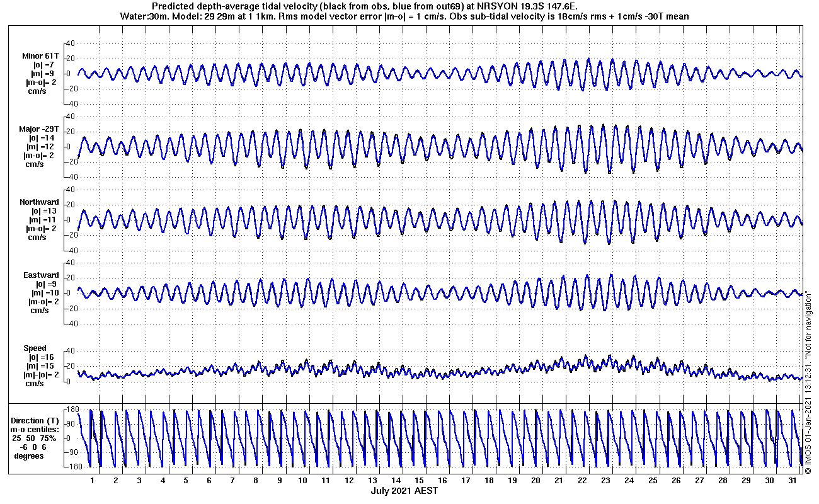Image resolution: width=819 pixels, height=504 pixels.
Task: Click day '20' on the date axis
Action: pos(535,480)
